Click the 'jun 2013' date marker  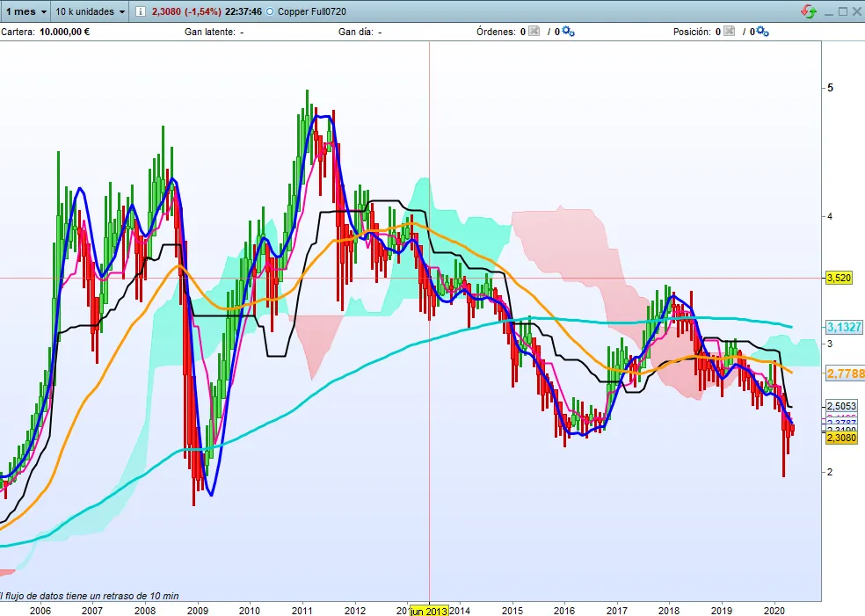point(429,611)
